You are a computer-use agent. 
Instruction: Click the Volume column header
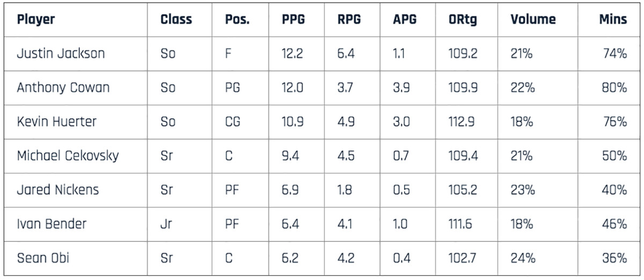(533, 20)
